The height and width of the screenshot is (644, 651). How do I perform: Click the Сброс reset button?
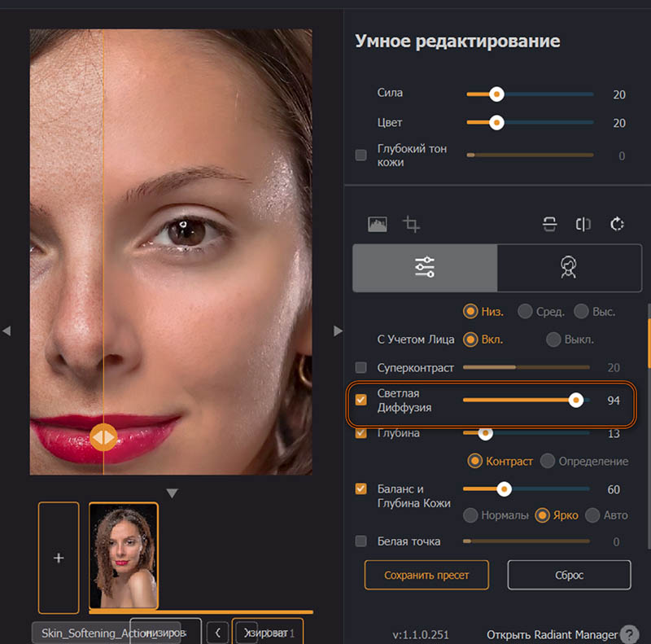click(x=569, y=575)
